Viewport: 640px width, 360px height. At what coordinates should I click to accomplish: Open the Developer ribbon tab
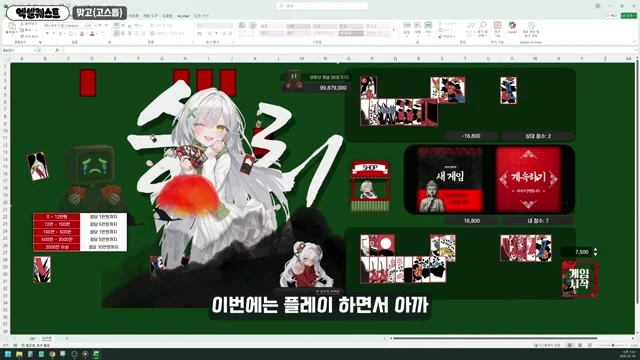coord(150,16)
